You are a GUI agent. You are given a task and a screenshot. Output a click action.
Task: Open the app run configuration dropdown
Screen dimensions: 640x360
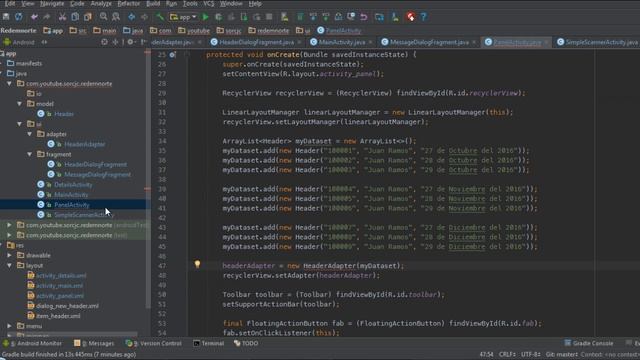tap(183, 17)
